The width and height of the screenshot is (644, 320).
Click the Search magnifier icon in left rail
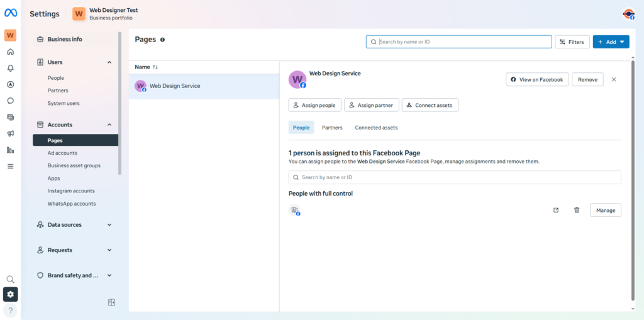point(10,280)
